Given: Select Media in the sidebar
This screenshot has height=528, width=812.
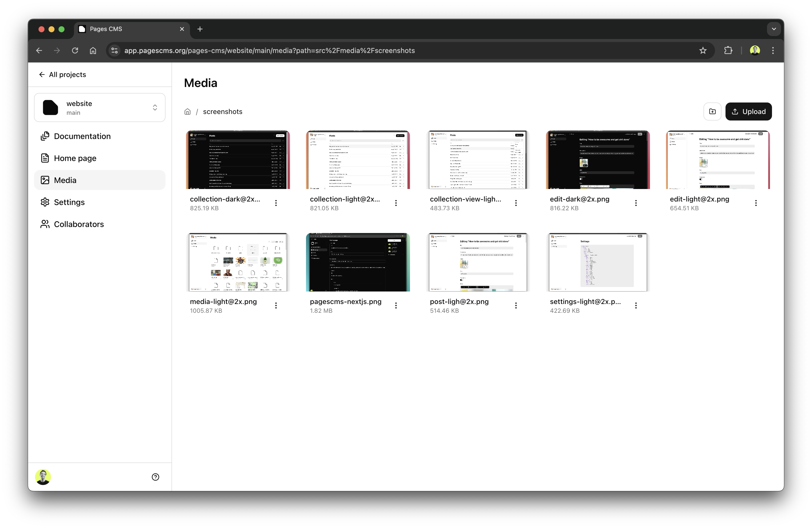Looking at the screenshot, I should point(65,180).
